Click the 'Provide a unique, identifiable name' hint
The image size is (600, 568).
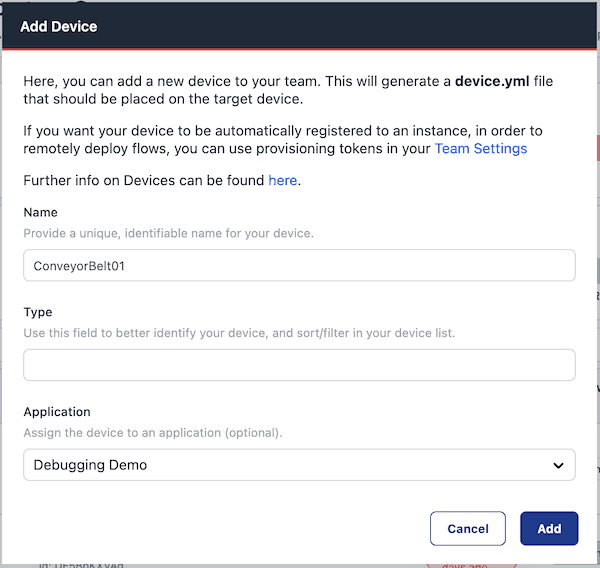pyautogui.click(x=168, y=233)
